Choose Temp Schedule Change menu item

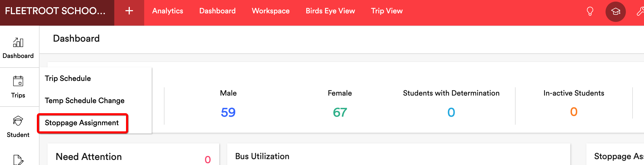85,101
